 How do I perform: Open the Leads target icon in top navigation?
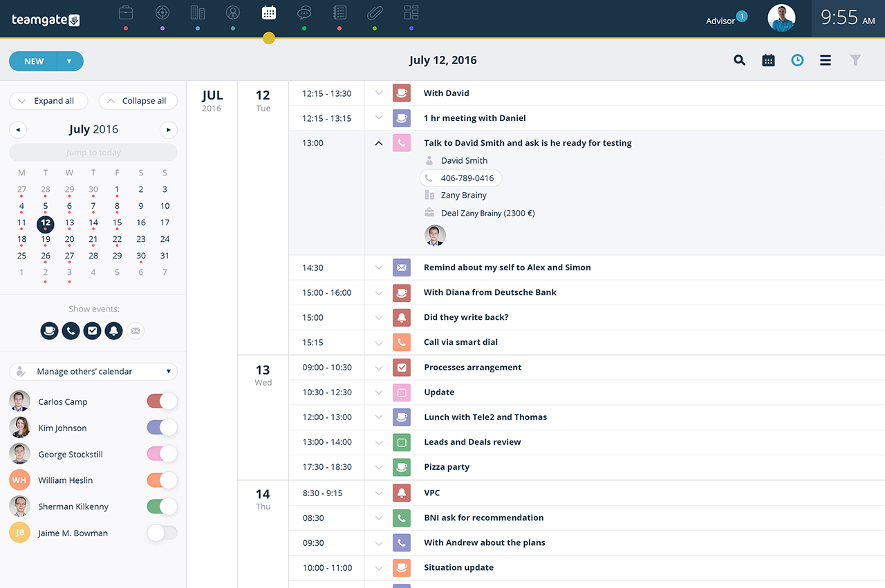coord(162,12)
